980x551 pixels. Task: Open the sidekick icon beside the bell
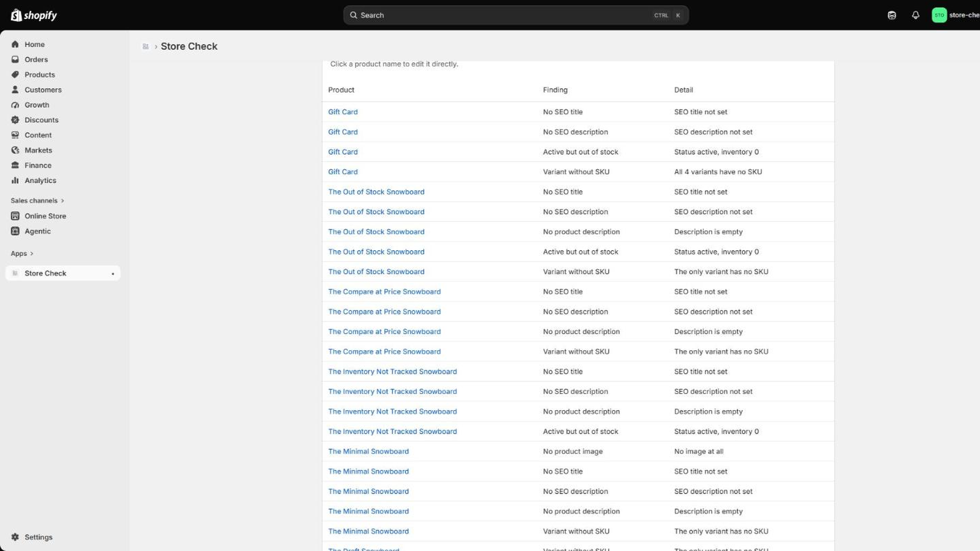(x=892, y=15)
